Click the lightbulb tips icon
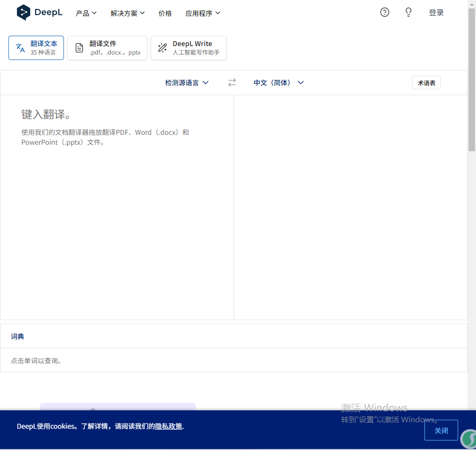This screenshot has height=450, width=476. click(409, 12)
